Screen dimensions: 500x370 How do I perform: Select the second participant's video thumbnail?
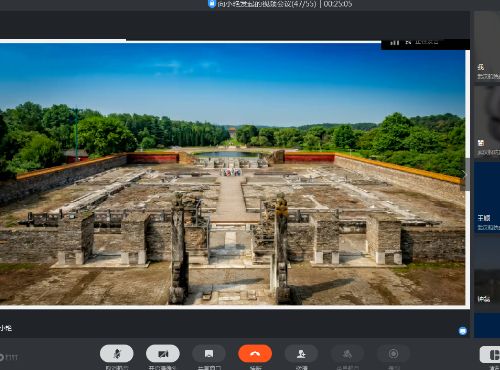[x=487, y=122]
